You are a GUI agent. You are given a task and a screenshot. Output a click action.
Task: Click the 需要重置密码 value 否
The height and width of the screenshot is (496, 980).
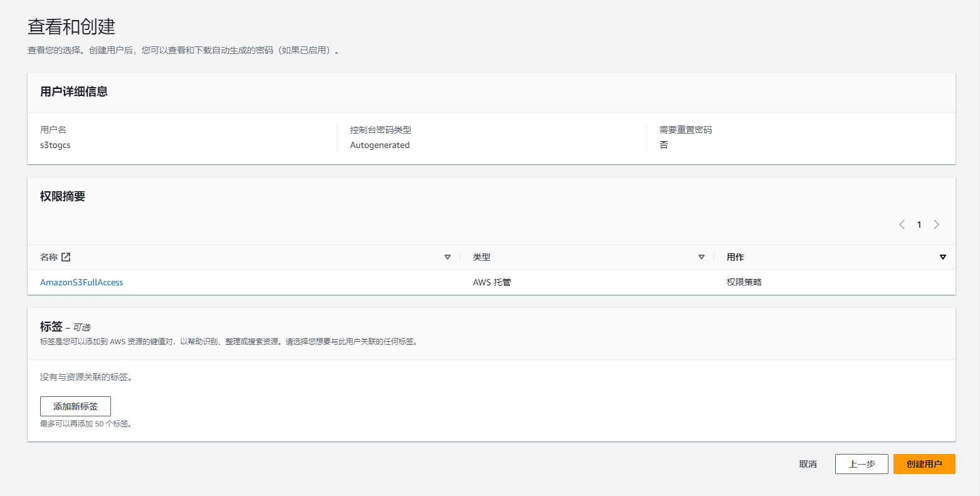[664, 145]
